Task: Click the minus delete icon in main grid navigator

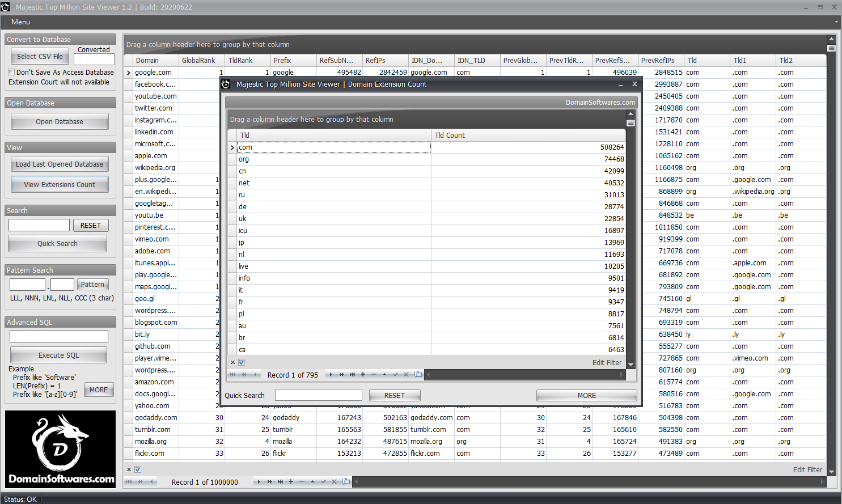Action: pos(302,482)
